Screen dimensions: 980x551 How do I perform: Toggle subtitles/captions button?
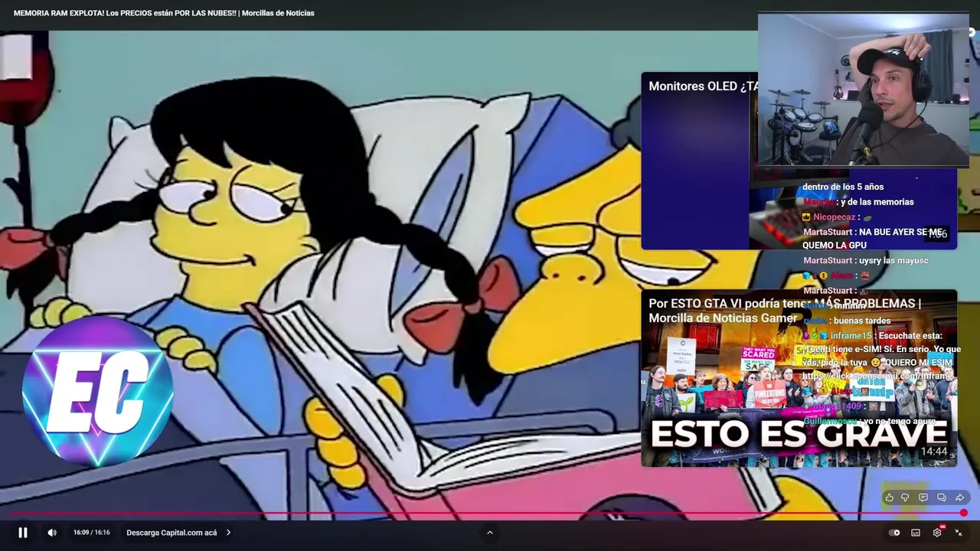916,533
